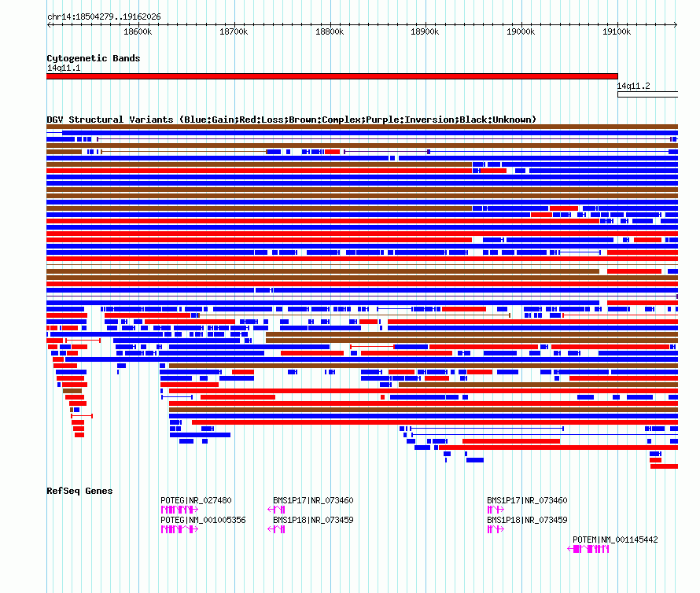The width and height of the screenshot is (700, 593).
Task: Select the left-pointing BMS1P18|NR_073459 gene glyph
Action: pos(276,529)
